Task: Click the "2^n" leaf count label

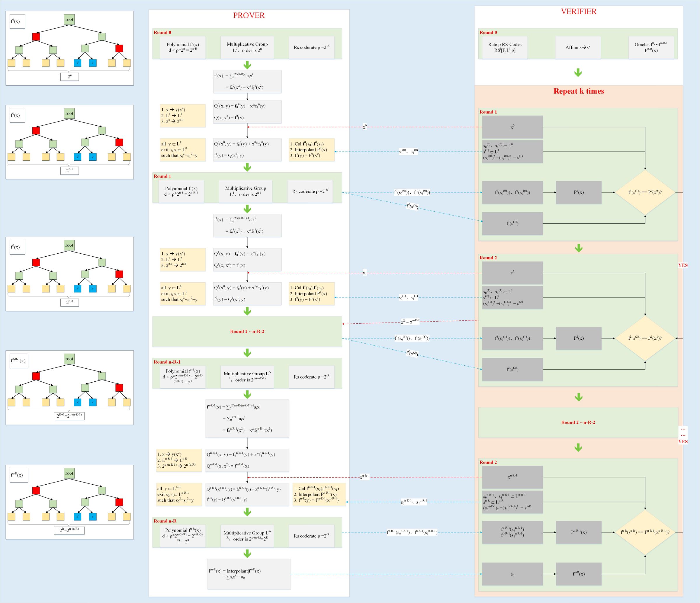Action: pyautogui.click(x=70, y=77)
